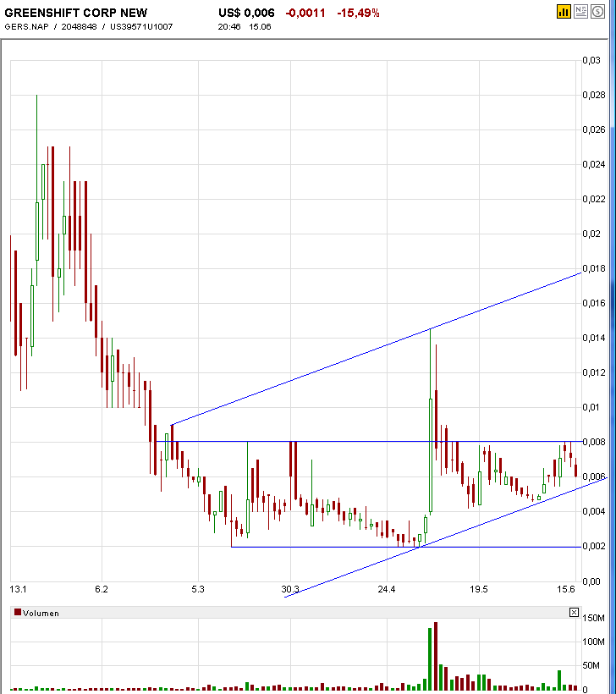This screenshot has width=616, height=694.
Task: Click the 24.4 date axis label
Action: 387,589
